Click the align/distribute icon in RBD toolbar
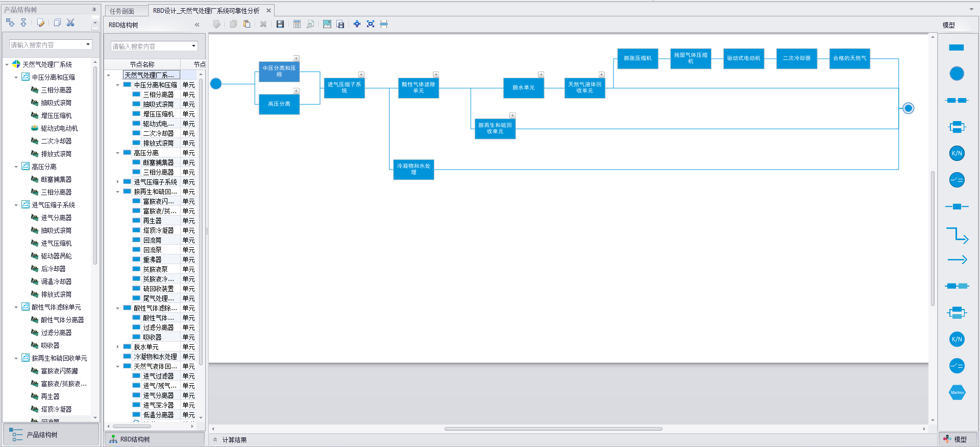The height and width of the screenshot is (447, 980). click(x=384, y=24)
